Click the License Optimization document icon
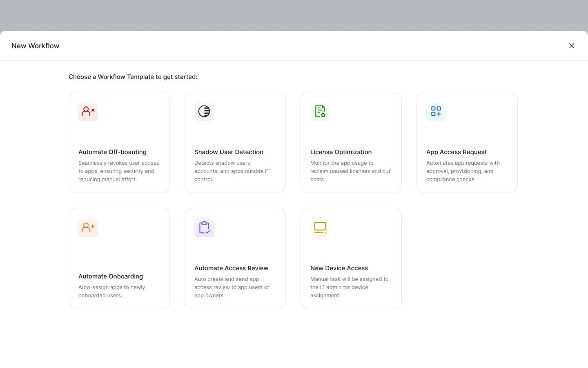 click(320, 111)
